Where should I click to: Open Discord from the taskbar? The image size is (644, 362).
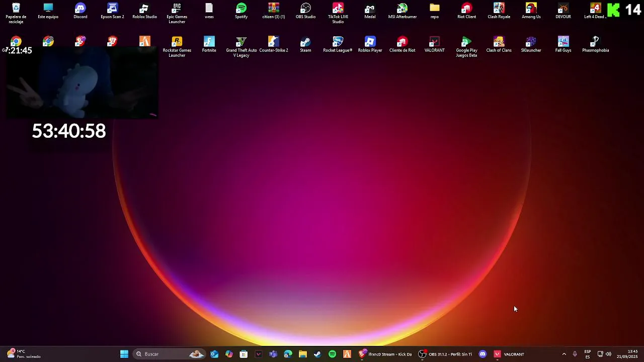[x=482, y=354]
